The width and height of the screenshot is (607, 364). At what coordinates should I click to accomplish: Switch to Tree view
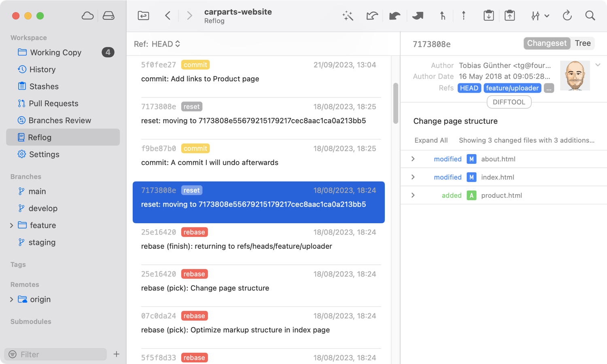pyautogui.click(x=582, y=43)
